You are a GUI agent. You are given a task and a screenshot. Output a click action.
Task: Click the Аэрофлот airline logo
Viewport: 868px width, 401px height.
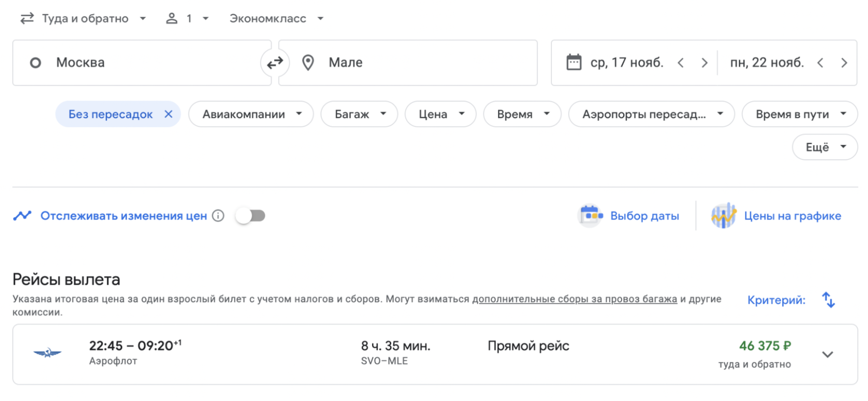coord(48,353)
